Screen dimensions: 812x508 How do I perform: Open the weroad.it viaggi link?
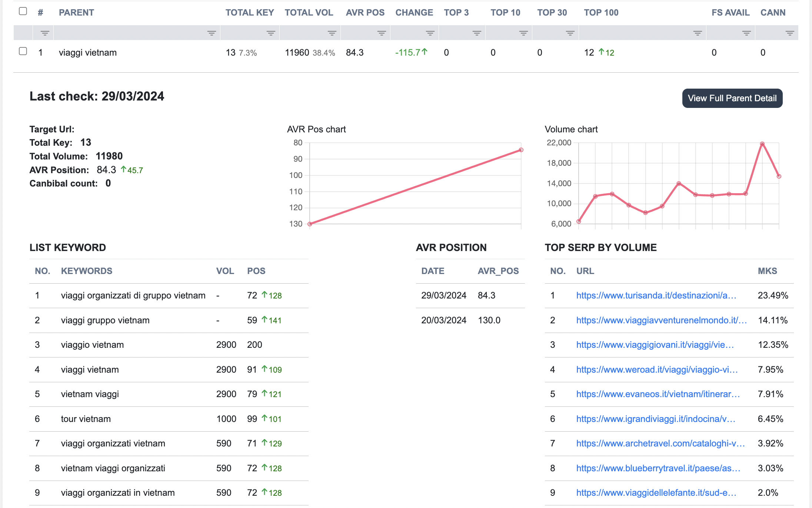point(657,370)
